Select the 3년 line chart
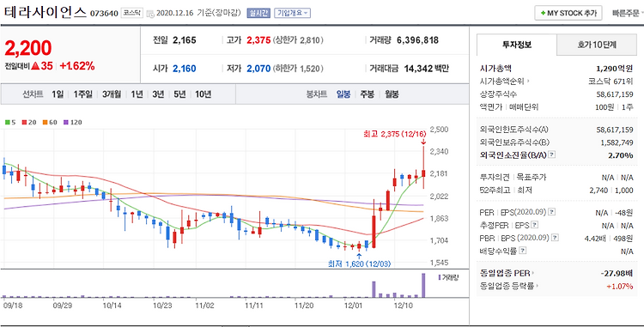The width and height of the screenshot is (644, 327). point(158,94)
